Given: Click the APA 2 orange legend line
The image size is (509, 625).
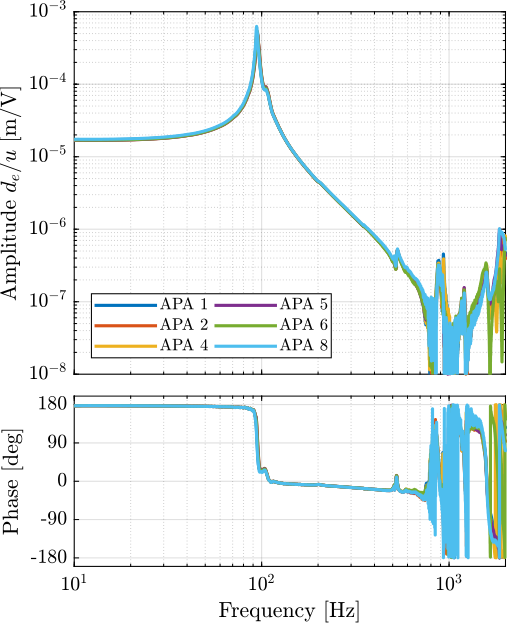Looking at the screenshot, I should (x=126, y=326).
